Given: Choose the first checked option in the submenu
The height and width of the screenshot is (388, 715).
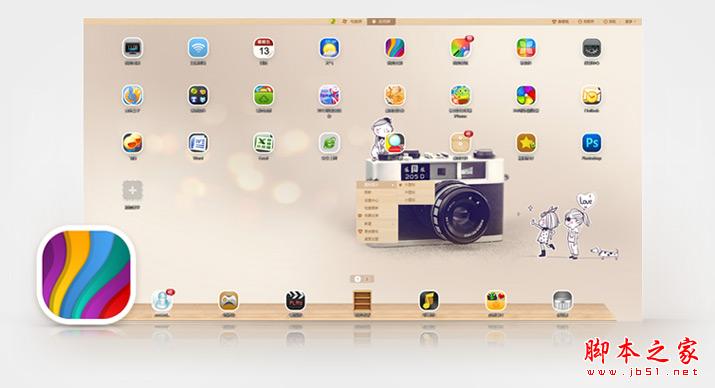Looking at the screenshot, I should click(409, 185).
